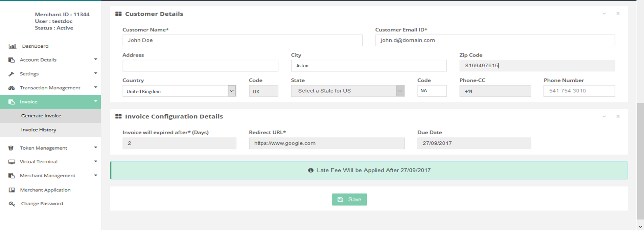Collapse the Invoice Configuration Details panel
This screenshot has height=230, width=644.
(x=604, y=116)
